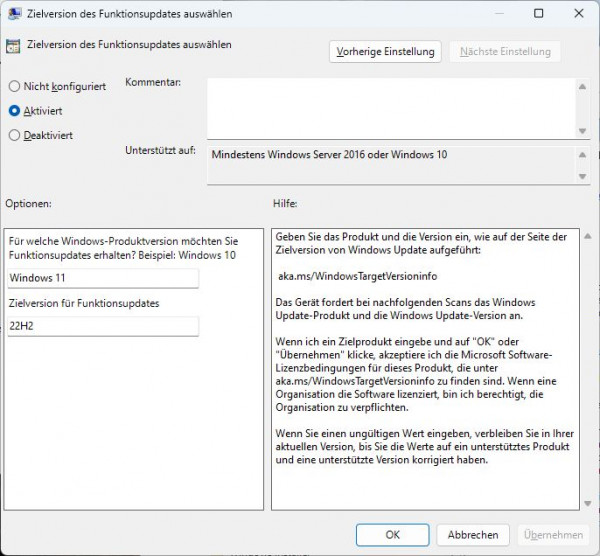Click the 'Das Gerät fordert' help paragraph
This screenshot has height=556, width=600.
[405, 309]
